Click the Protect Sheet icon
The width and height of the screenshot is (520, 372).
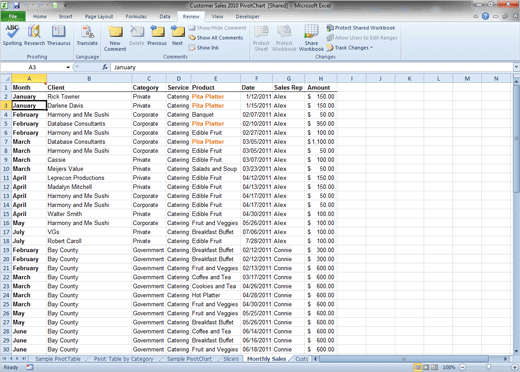[x=261, y=38]
